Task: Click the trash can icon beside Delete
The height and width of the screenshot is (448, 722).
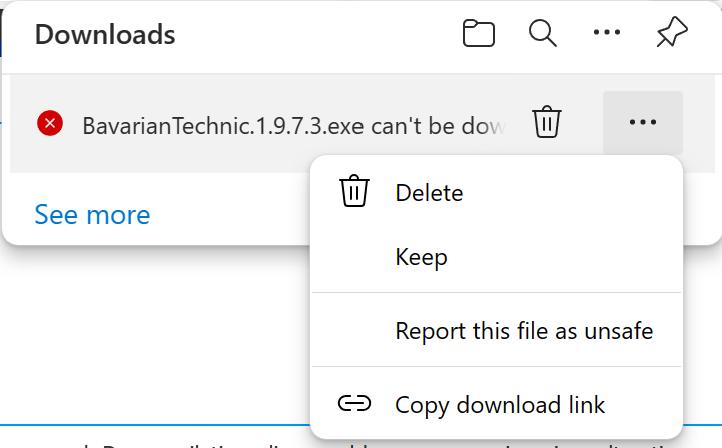Action: coord(354,191)
